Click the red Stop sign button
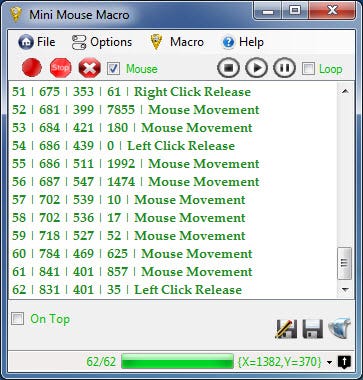The width and height of the screenshot is (363, 380). [61, 68]
